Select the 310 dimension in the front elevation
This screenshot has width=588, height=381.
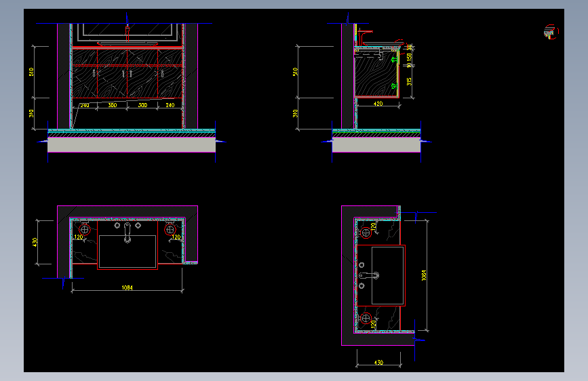31,113
